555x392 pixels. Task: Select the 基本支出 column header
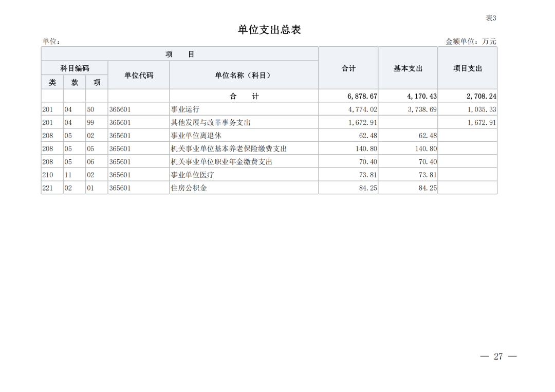click(x=408, y=68)
